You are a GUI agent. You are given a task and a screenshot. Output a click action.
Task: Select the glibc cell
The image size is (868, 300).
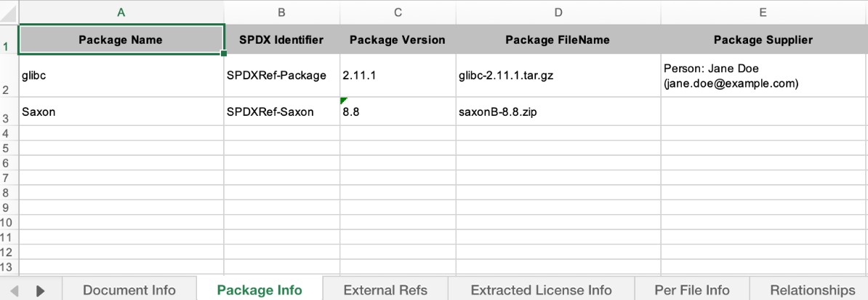tap(121, 76)
